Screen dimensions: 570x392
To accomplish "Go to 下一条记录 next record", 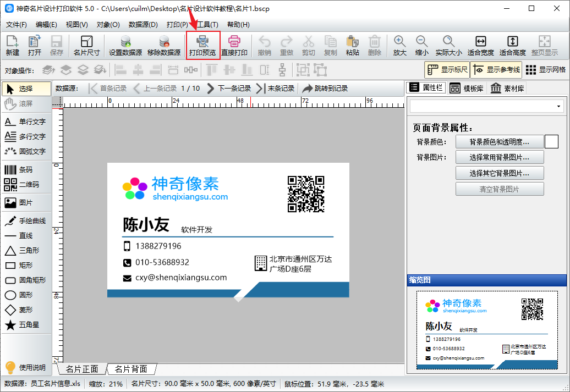I will (229, 89).
